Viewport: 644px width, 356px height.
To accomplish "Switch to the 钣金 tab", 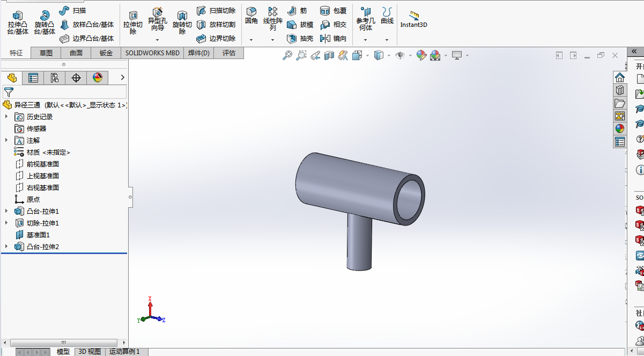I will [x=106, y=53].
